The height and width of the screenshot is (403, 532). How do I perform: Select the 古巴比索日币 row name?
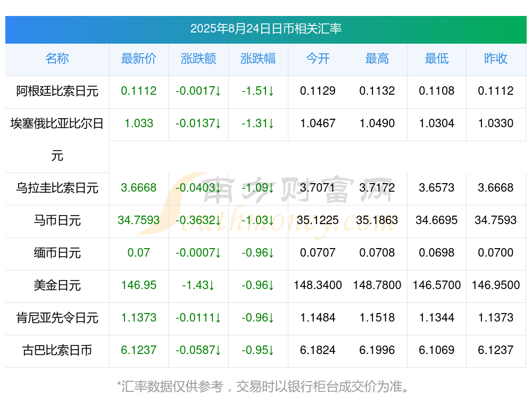coord(57,350)
